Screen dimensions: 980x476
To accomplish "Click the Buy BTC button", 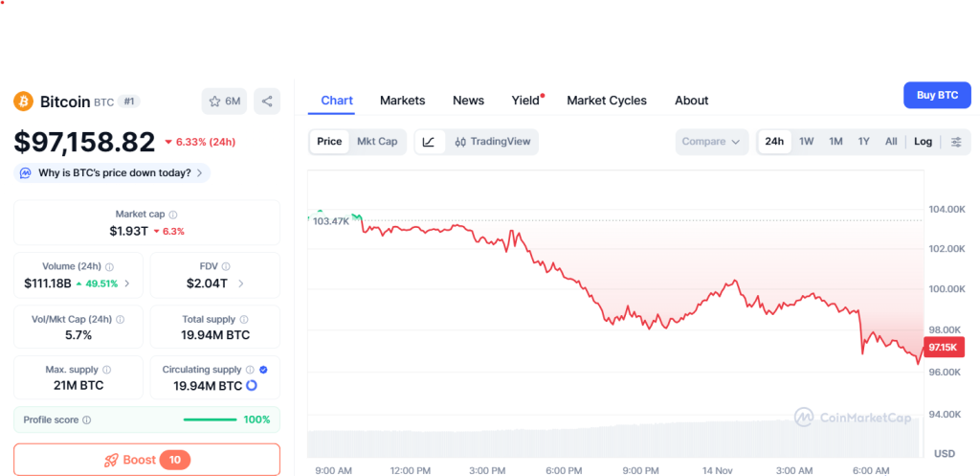I will pos(937,96).
